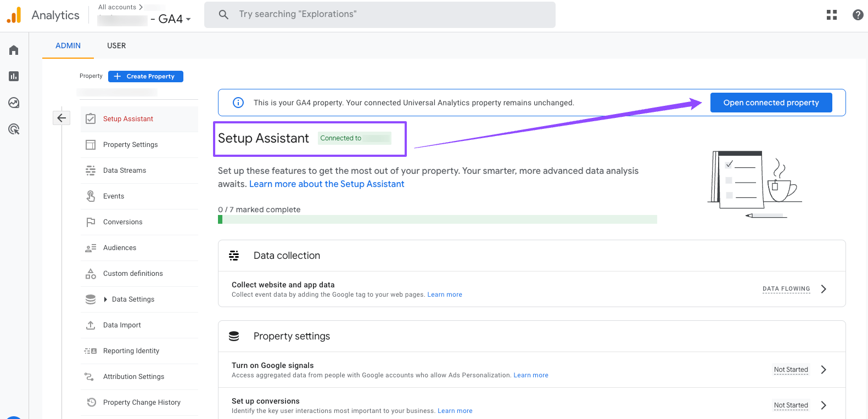Click the All accounts breadcrumb
The height and width of the screenshot is (419, 868).
tap(117, 7)
